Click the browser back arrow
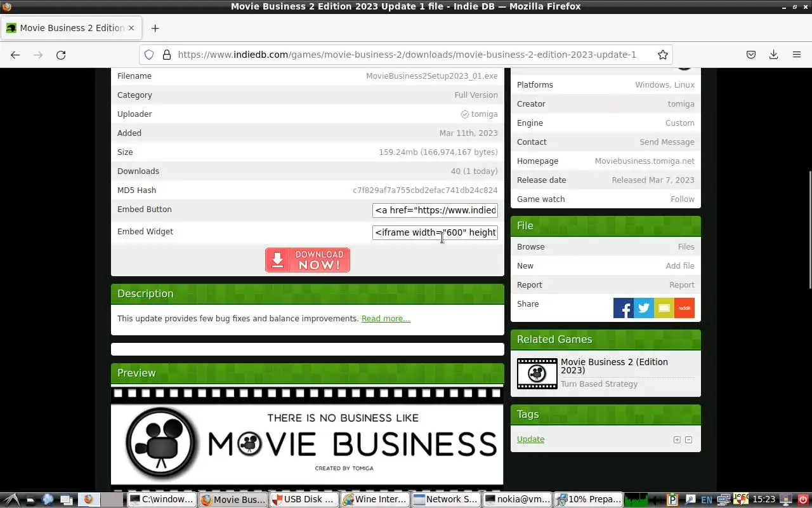This screenshot has width=812, height=508. (x=15, y=55)
